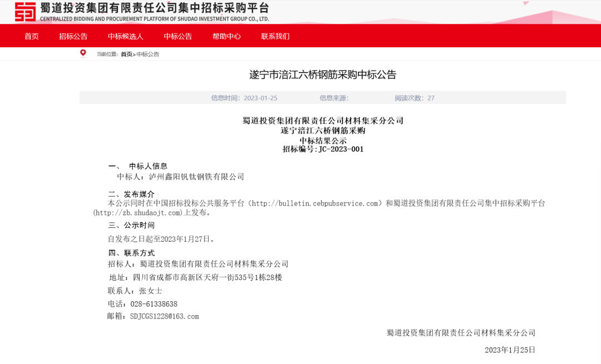Viewport: 601px width, 364px height.
Task: Open the 中标候选人 navigation menu item
Action: pyautogui.click(x=125, y=36)
